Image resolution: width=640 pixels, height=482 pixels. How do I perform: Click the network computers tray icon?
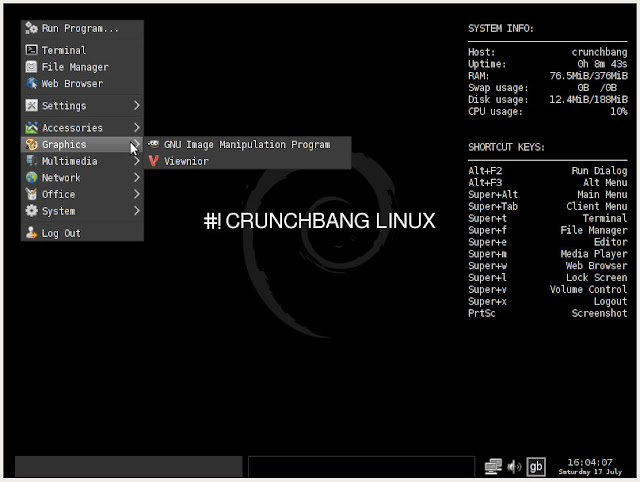click(x=493, y=466)
